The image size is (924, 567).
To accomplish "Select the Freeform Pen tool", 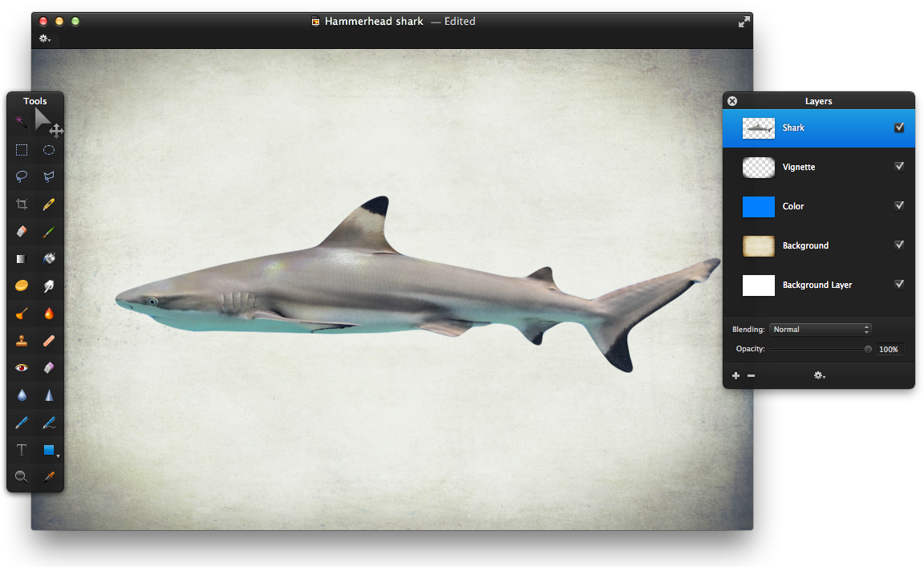I will tap(49, 423).
